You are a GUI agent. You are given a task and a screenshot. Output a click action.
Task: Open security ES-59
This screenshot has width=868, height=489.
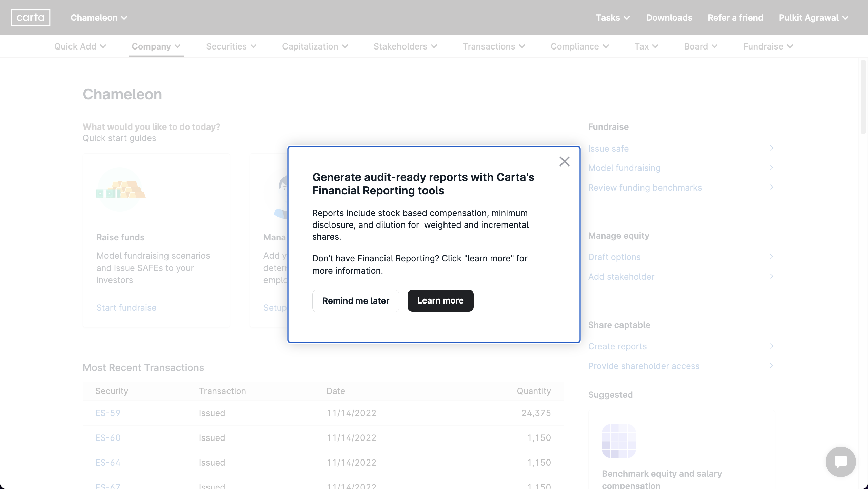coord(108,413)
